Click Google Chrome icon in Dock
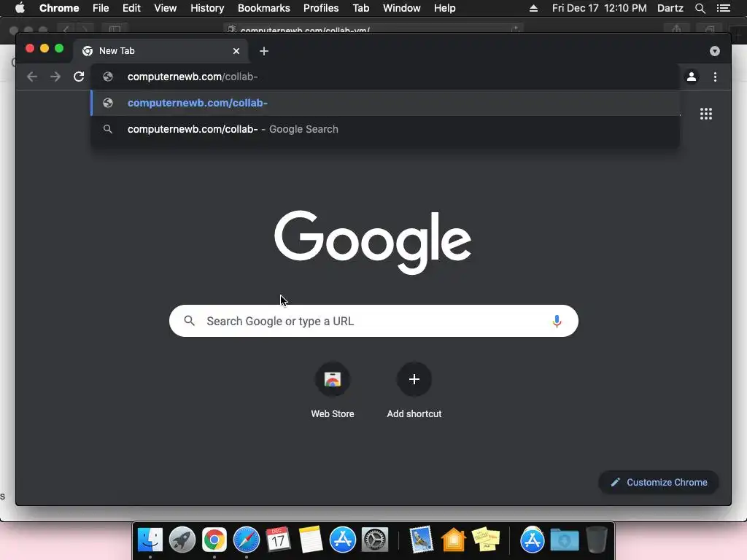This screenshot has width=747, height=560. [x=214, y=540]
